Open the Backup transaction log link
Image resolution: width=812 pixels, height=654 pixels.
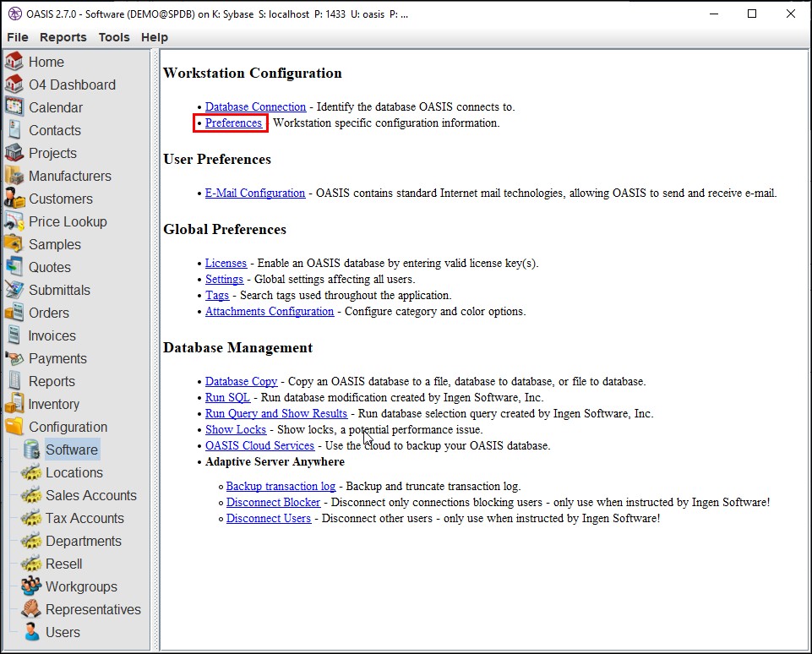(281, 486)
